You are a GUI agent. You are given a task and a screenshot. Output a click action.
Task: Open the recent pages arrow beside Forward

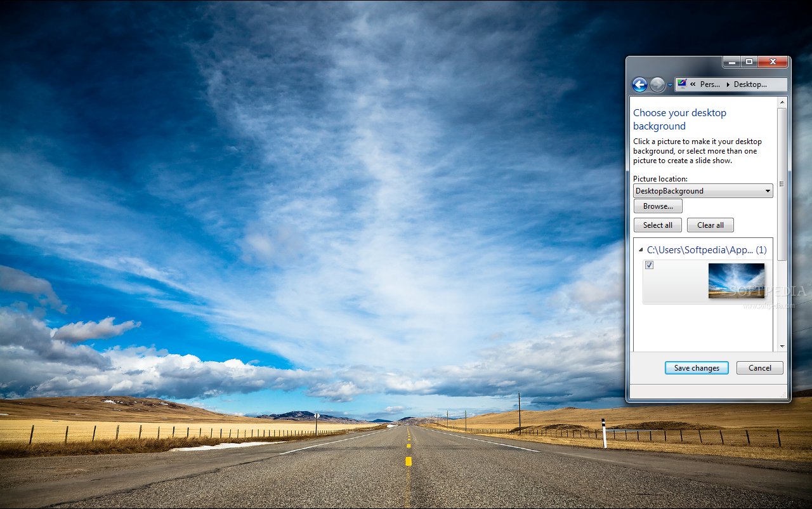670,85
